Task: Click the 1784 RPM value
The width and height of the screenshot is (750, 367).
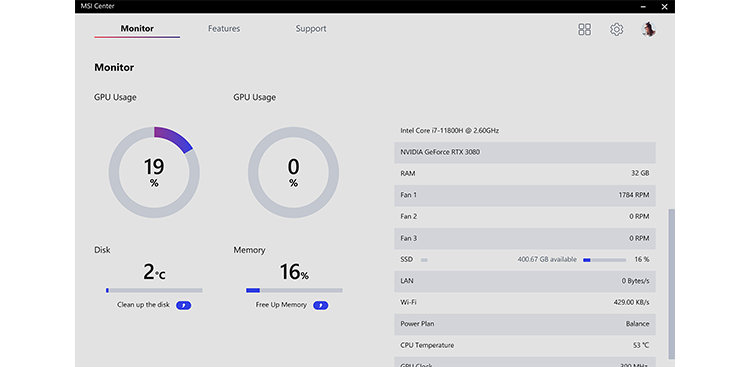Action: tap(634, 195)
